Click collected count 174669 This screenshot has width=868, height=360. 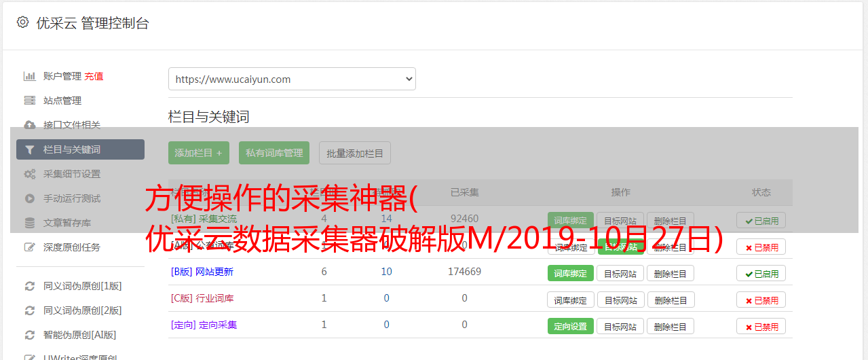point(465,272)
